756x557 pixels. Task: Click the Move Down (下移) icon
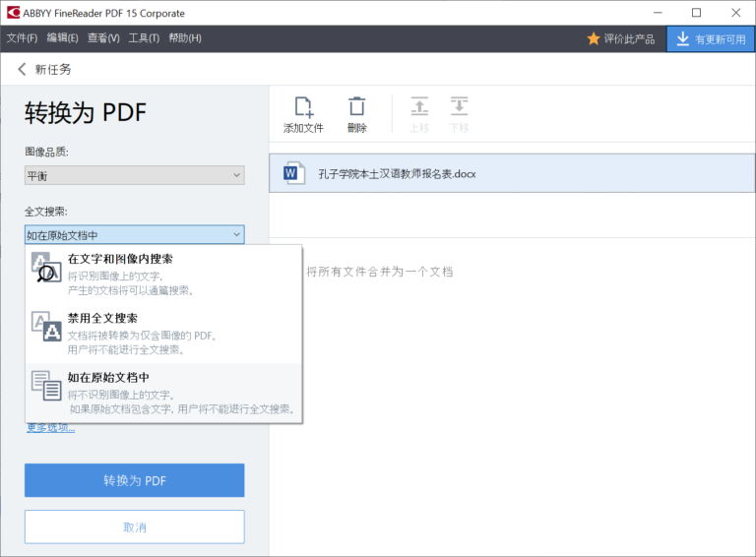[x=459, y=106]
